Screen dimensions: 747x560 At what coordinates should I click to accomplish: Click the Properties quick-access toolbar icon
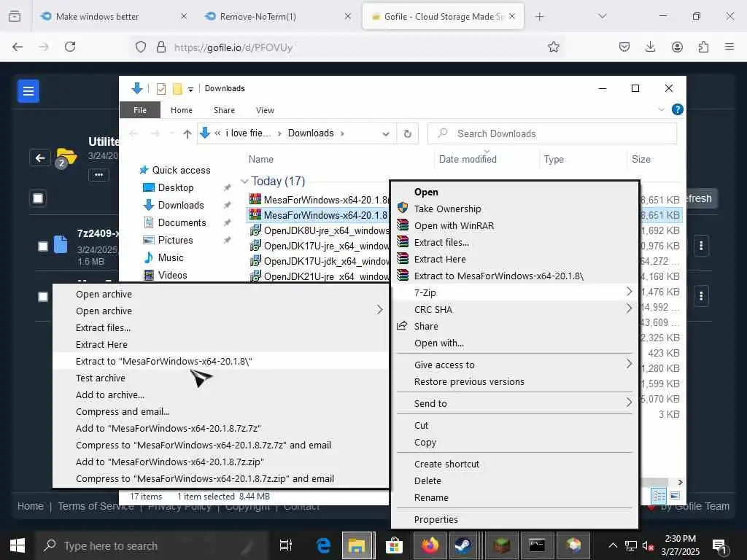tap(161, 88)
